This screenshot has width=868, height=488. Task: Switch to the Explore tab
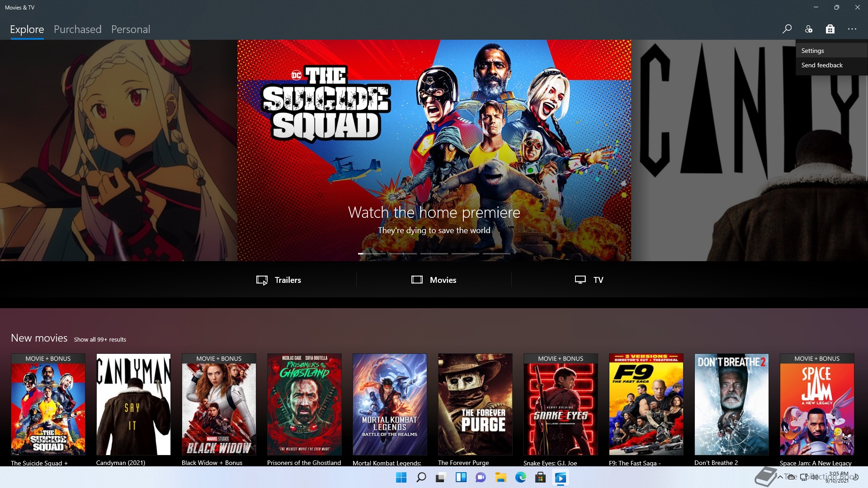click(27, 29)
